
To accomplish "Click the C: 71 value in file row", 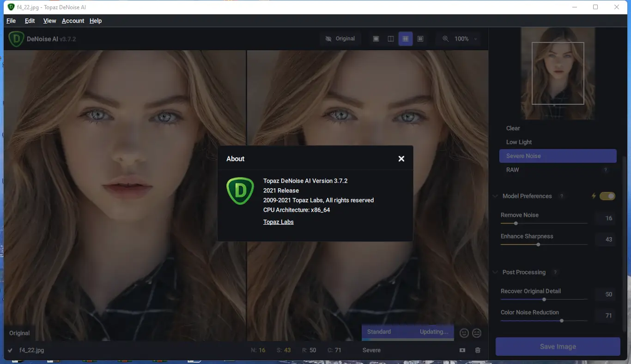I will [x=334, y=350].
